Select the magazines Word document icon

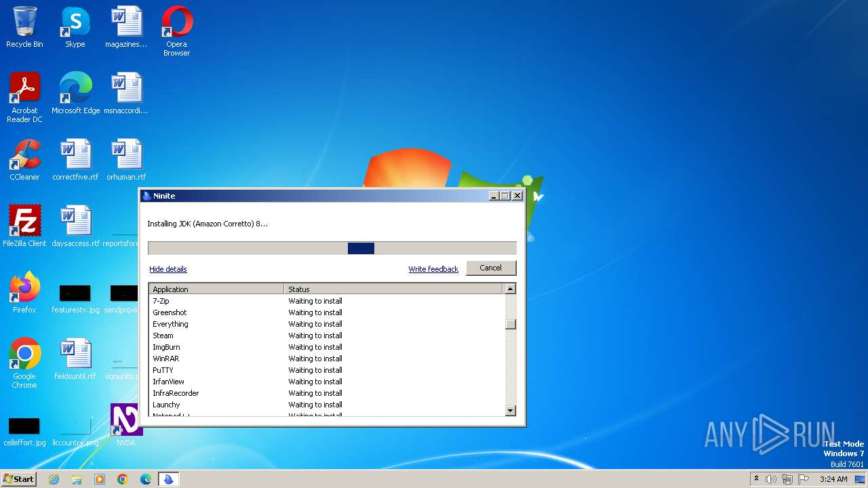(x=126, y=27)
